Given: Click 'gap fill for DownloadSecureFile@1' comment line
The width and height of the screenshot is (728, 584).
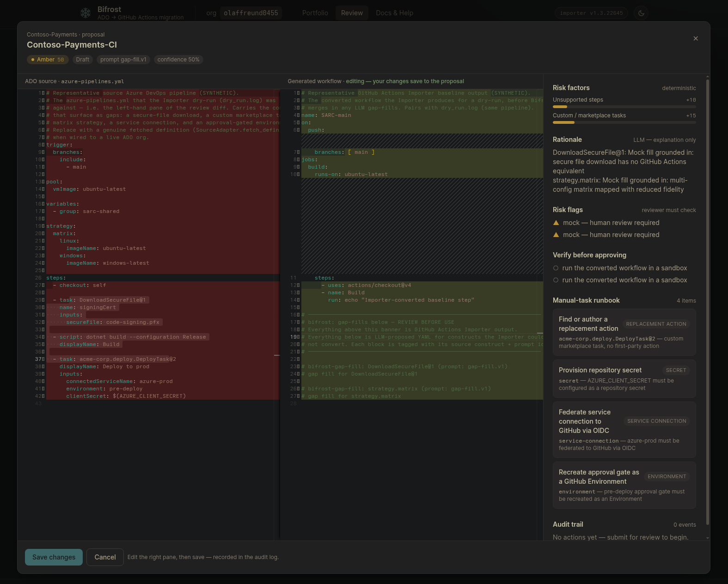Looking at the screenshot, I should [x=360, y=374].
